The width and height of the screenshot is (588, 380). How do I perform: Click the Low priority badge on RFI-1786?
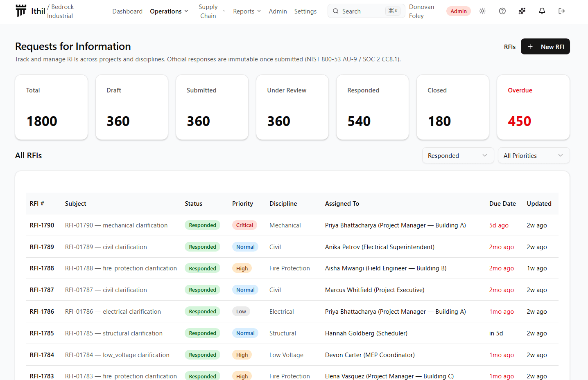(241, 312)
